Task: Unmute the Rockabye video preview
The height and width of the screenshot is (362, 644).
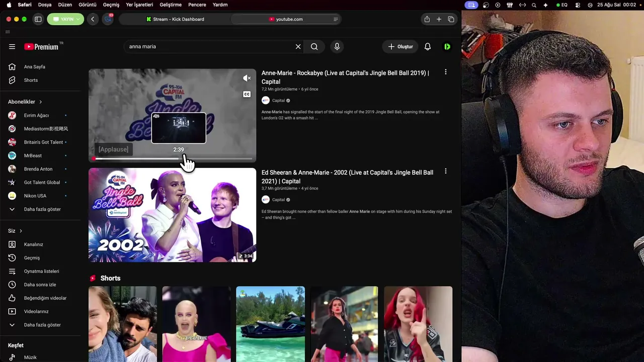Action: 247,78
